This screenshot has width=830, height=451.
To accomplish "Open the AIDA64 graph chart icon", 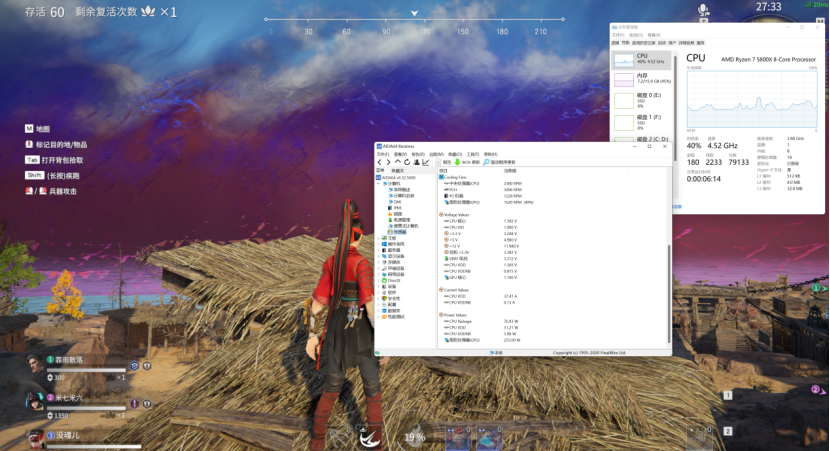I will pos(426,162).
